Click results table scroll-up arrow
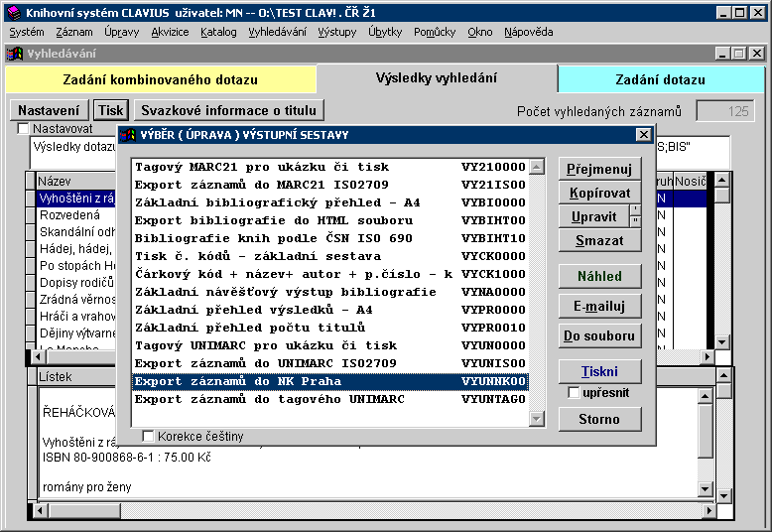The image size is (772, 532). tap(721, 180)
